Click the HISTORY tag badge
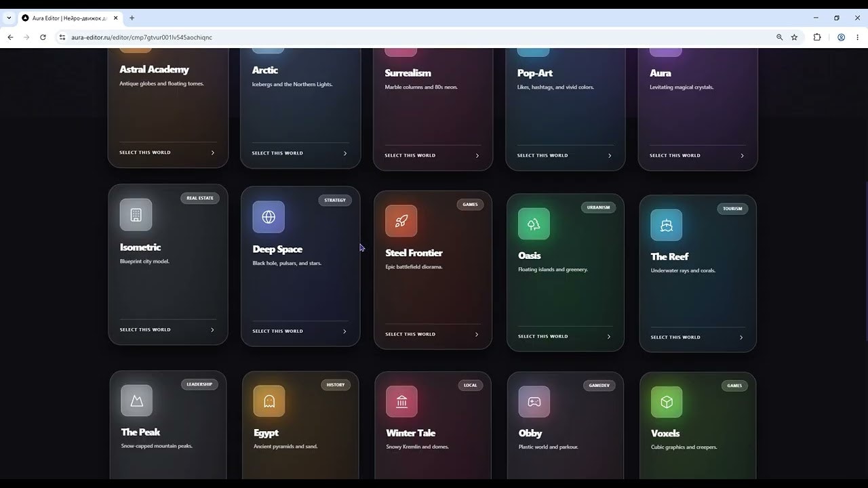868x488 pixels. click(336, 385)
